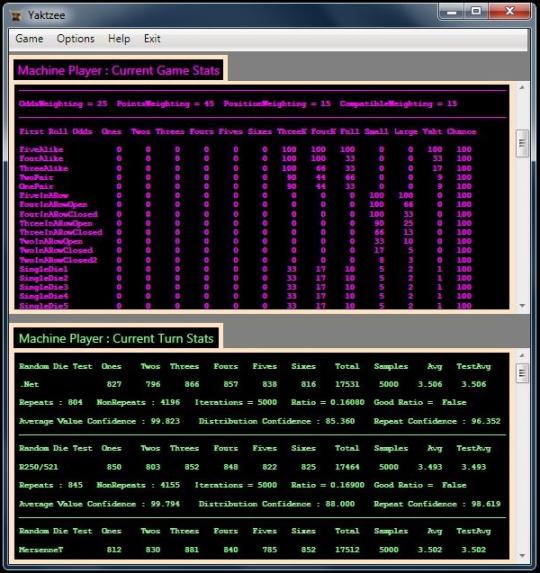The image size is (540, 573).
Task: Select the 'SingleDie3' row label
Action: tap(44, 287)
